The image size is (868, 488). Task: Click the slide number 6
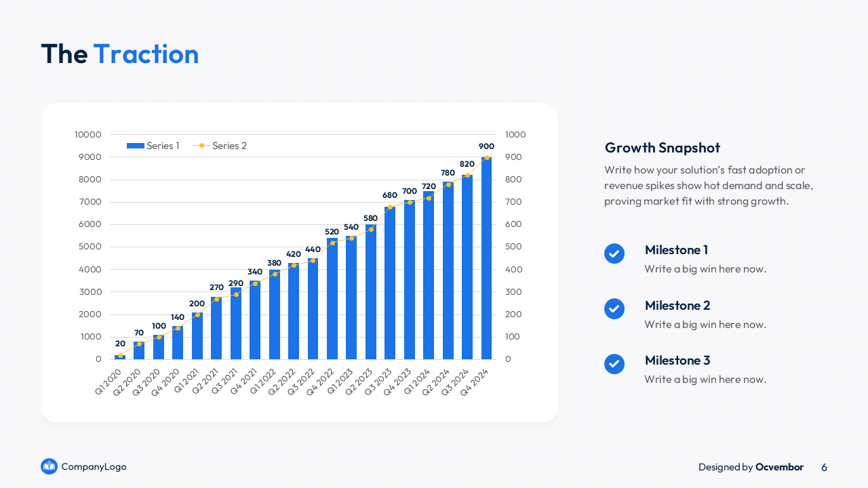(824, 467)
